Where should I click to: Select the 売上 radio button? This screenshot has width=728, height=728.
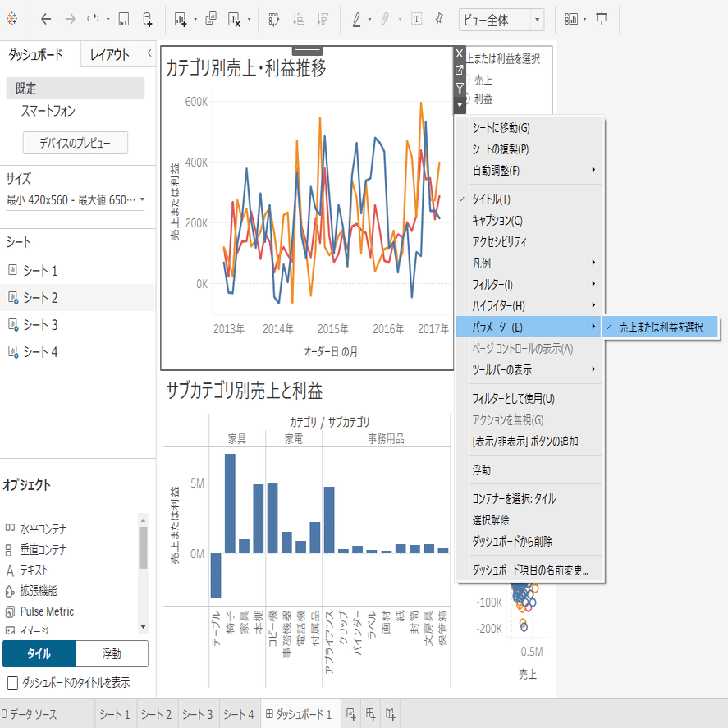[x=466, y=80]
